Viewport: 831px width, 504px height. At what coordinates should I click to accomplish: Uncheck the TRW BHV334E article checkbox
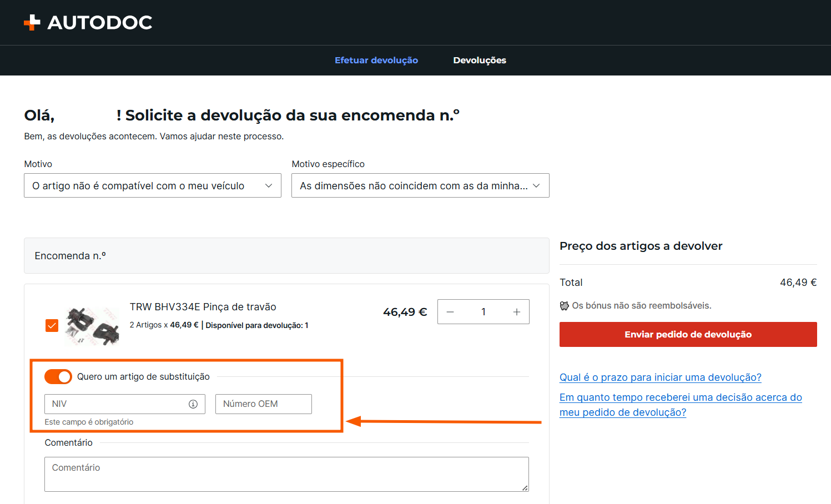pyautogui.click(x=52, y=325)
